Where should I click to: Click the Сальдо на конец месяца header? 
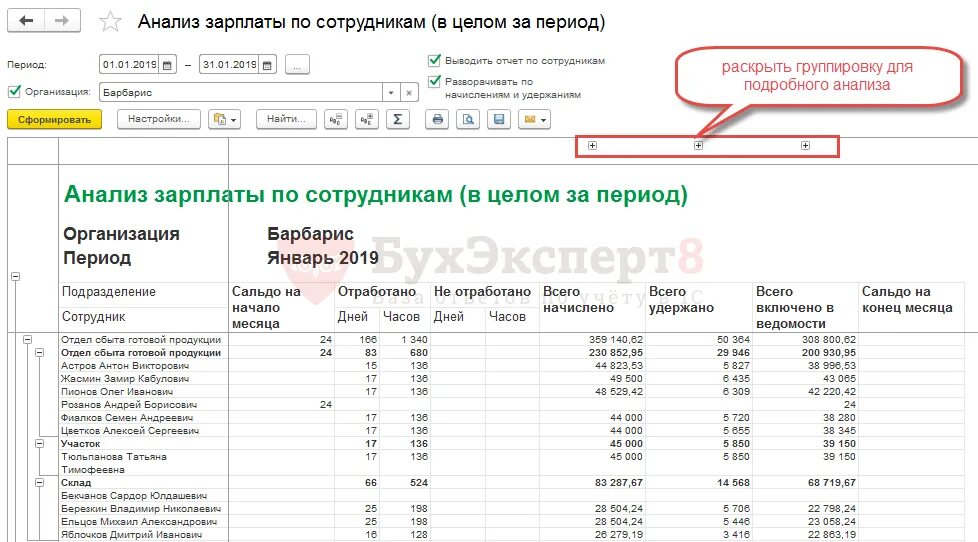[911, 307]
